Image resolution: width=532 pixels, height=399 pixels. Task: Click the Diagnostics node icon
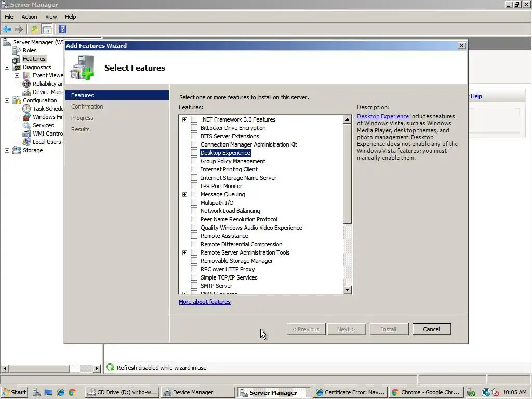pyautogui.click(x=17, y=67)
